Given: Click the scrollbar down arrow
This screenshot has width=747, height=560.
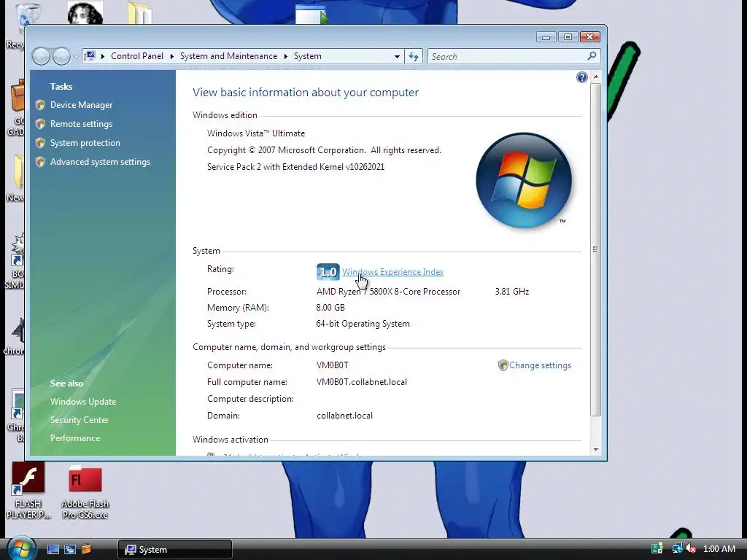Looking at the screenshot, I should pyautogui.click(x=595, y=449).
